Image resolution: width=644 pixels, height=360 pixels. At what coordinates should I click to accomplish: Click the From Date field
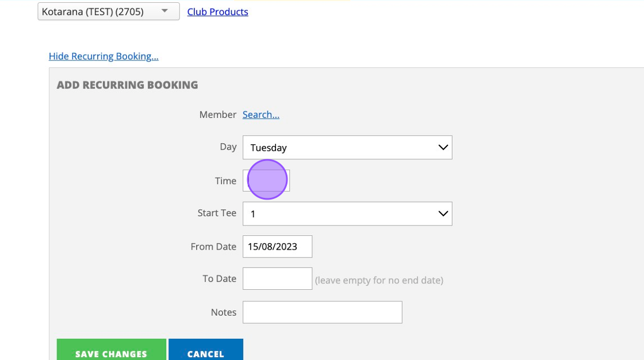click(277, 247)
